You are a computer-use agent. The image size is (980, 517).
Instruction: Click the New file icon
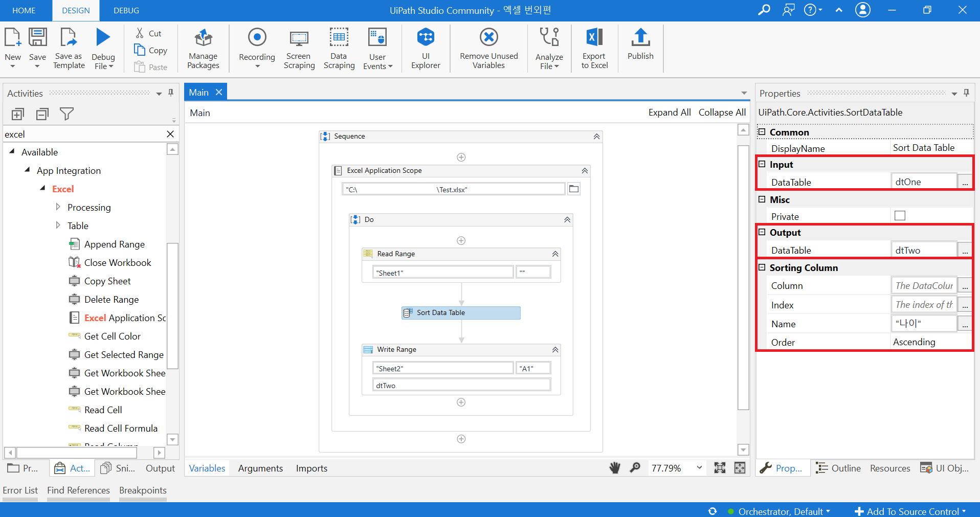(x=12, y=37)
